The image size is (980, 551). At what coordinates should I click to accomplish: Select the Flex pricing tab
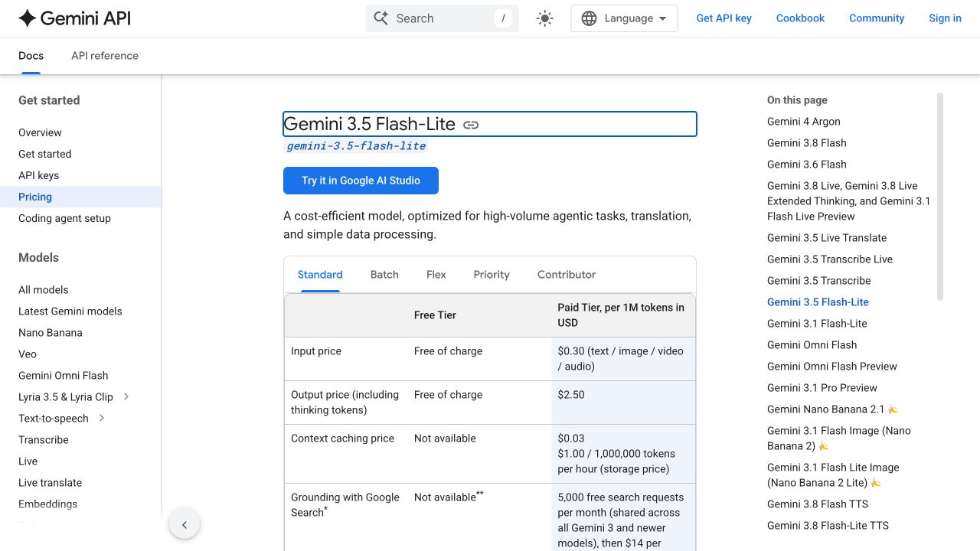[x=436, y=275]
